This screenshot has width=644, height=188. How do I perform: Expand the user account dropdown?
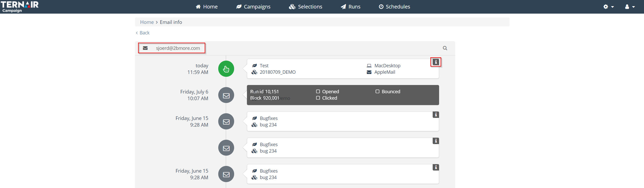(630, 7)
